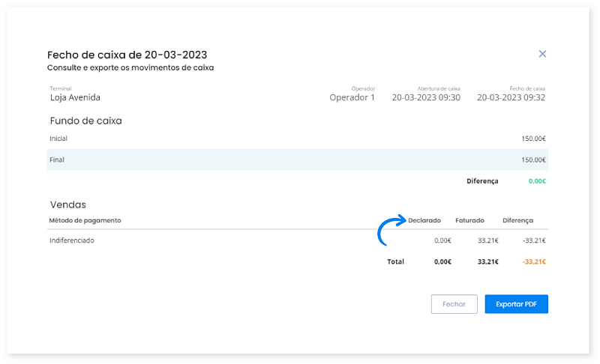Image resolution: width=600 pixels, height=364 pixels.
Task: Click the Final cash fund row
Action: pyautogui.click(x=297, y=160)
